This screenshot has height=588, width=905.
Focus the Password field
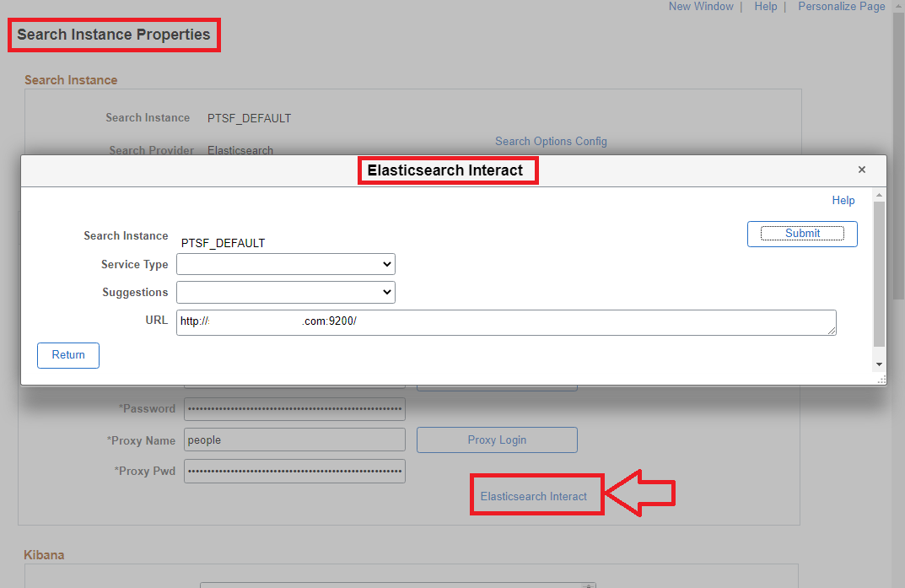(294, 408)
